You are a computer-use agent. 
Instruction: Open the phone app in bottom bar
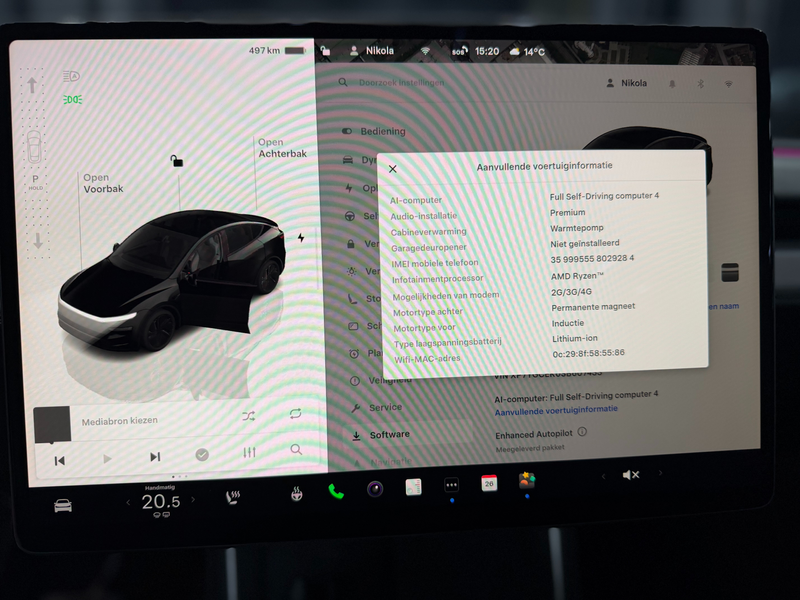[335, 490]
